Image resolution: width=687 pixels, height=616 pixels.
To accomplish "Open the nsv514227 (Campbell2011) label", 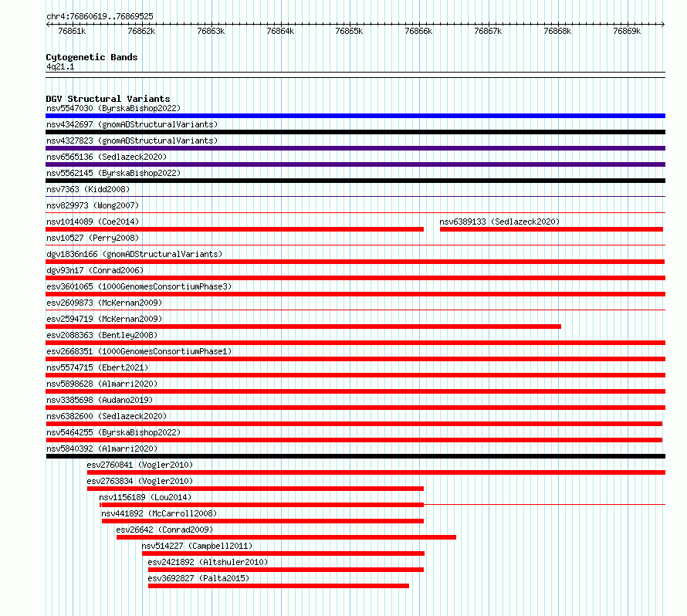I will [197, 546].
